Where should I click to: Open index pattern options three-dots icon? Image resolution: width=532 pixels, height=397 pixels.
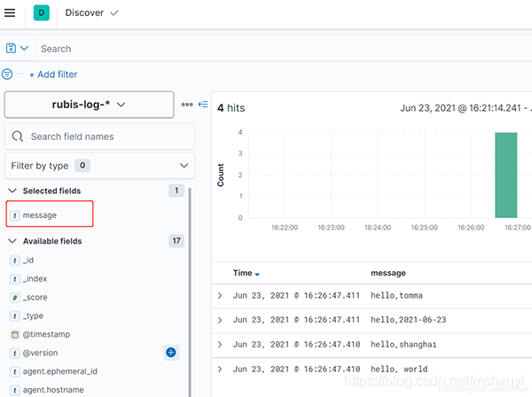[187, 105]
